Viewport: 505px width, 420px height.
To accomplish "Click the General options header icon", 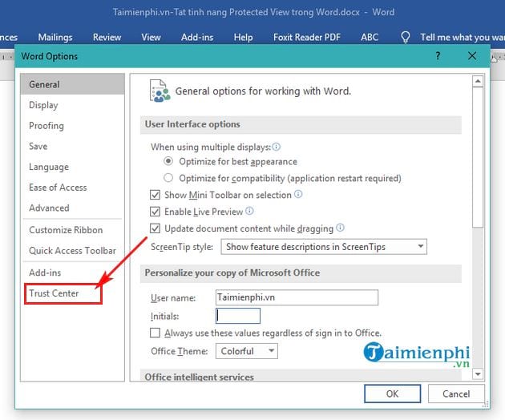I will [x=159, y=90].
